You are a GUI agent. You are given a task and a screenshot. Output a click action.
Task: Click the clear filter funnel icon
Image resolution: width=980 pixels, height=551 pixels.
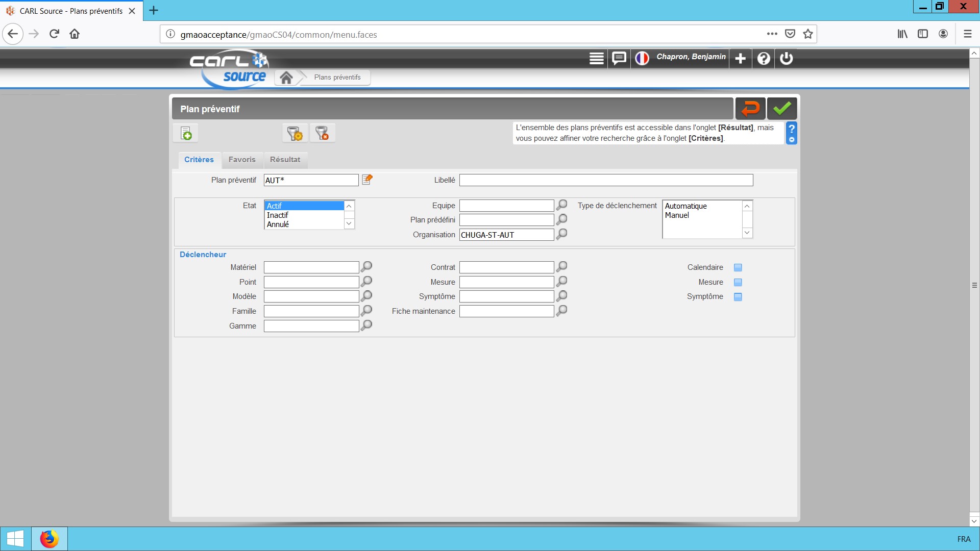pos(322,134)
